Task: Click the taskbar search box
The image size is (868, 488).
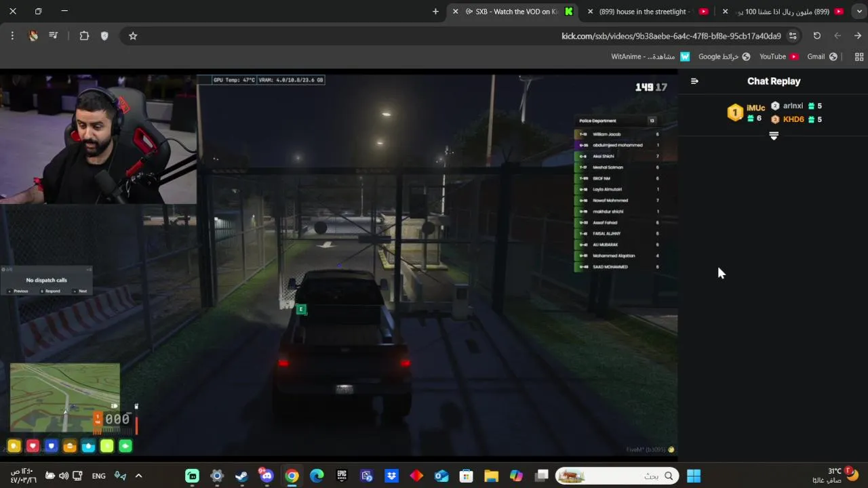Action: pyautogui.click(x=617, y=476)
